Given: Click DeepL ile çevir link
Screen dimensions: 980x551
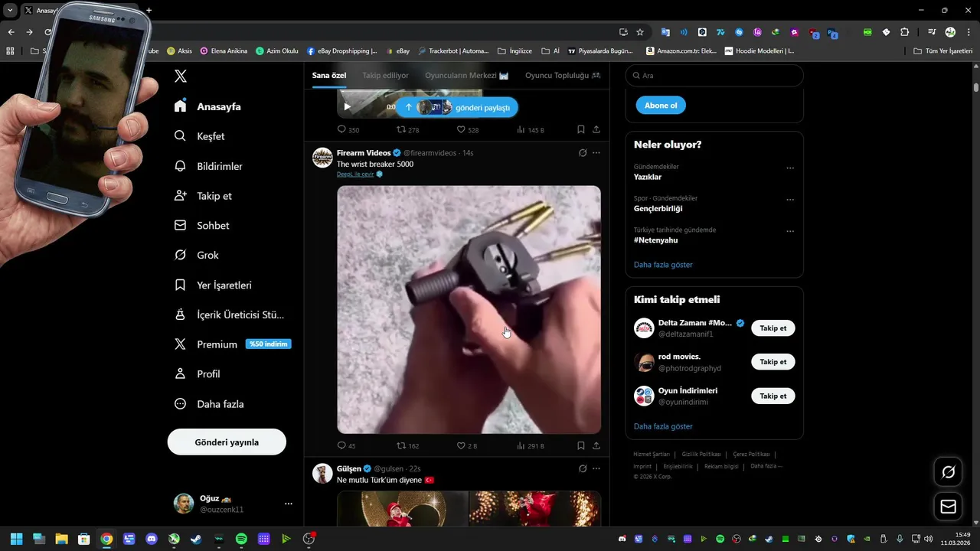Looking at the screenshot, I should tap(355, 174).
